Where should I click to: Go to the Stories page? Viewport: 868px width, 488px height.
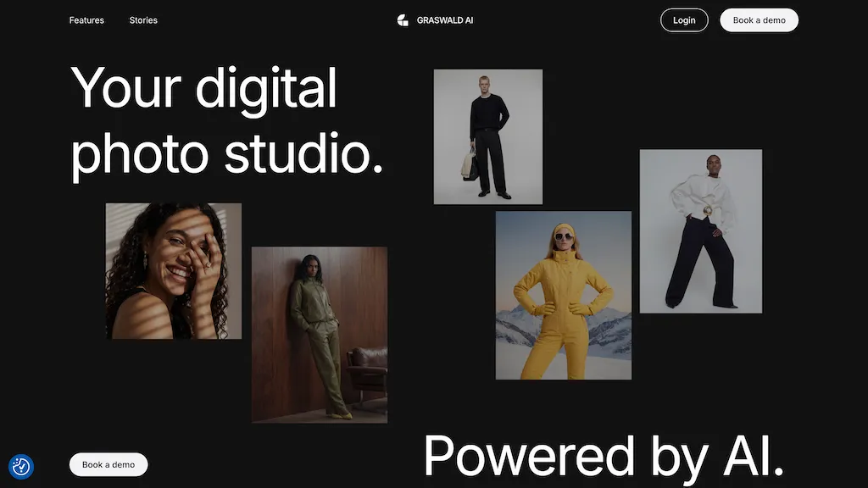tap(143, 20)
